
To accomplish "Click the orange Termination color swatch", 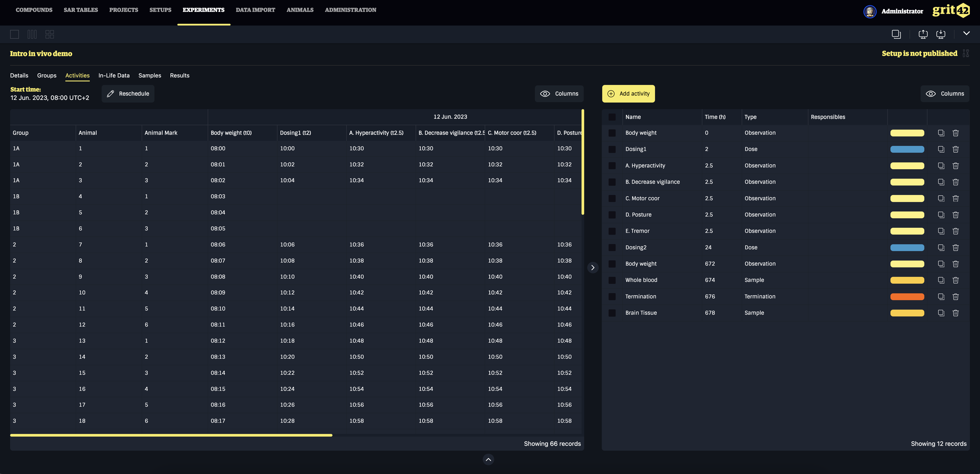I will [x=907, y=296].
